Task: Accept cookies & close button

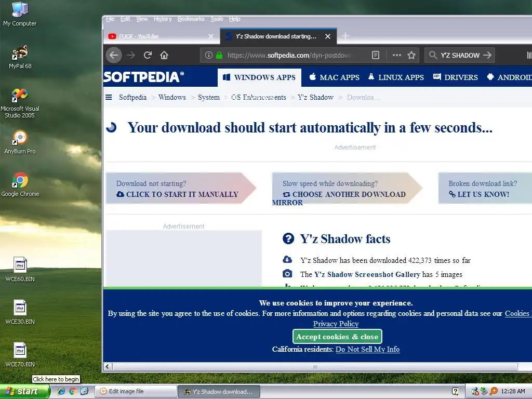Action: pyautogui.click(x=337, y=337)
